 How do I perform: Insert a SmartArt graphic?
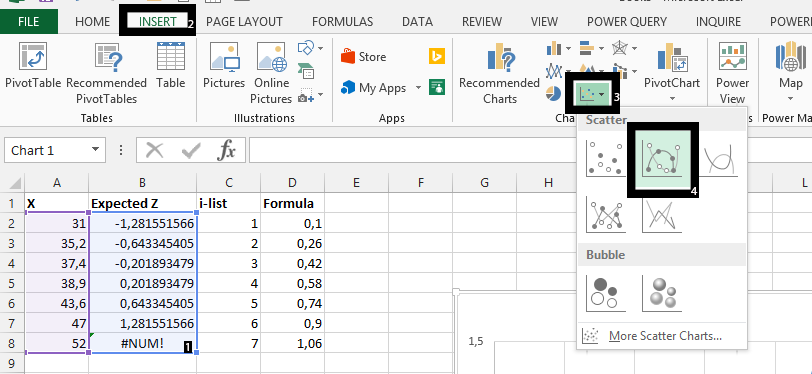pos(306,71)
